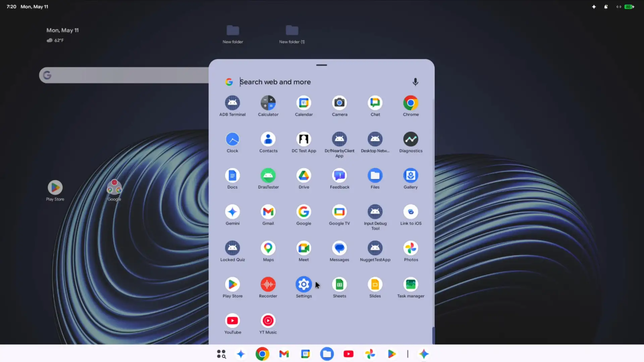Viewport: 644px width, 362px height.
Task: Click the desktop Google search bar widget
Action: [x=124, y=75]
